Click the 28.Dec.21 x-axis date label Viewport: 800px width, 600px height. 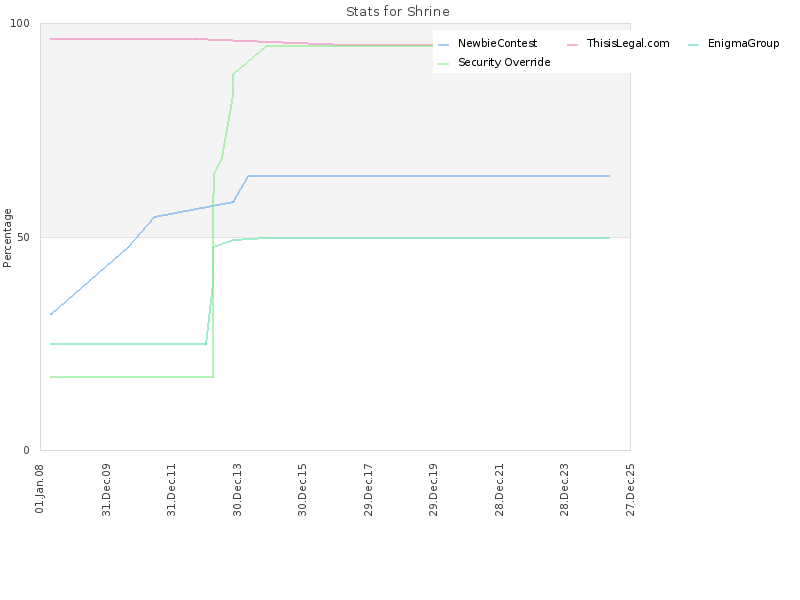pyautogui.click(x=499, y=490)
